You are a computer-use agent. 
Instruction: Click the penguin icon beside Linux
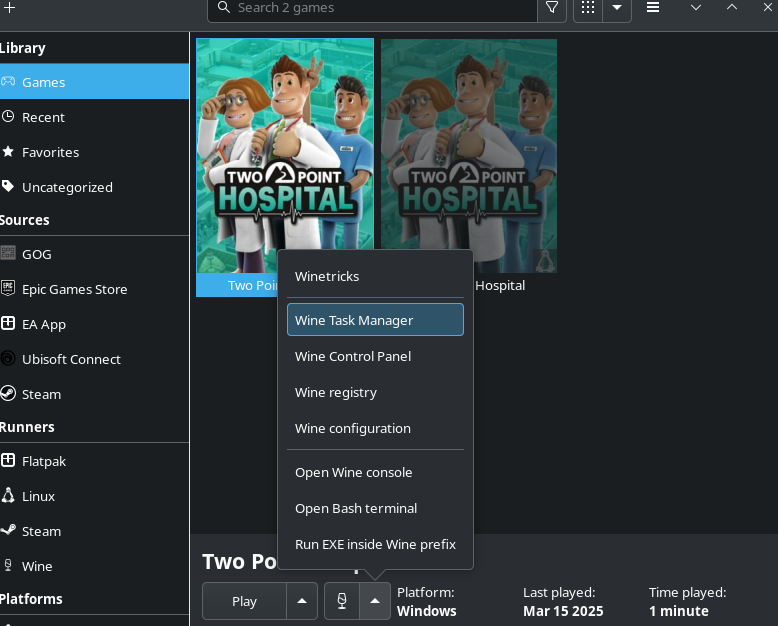coord(8,495)
